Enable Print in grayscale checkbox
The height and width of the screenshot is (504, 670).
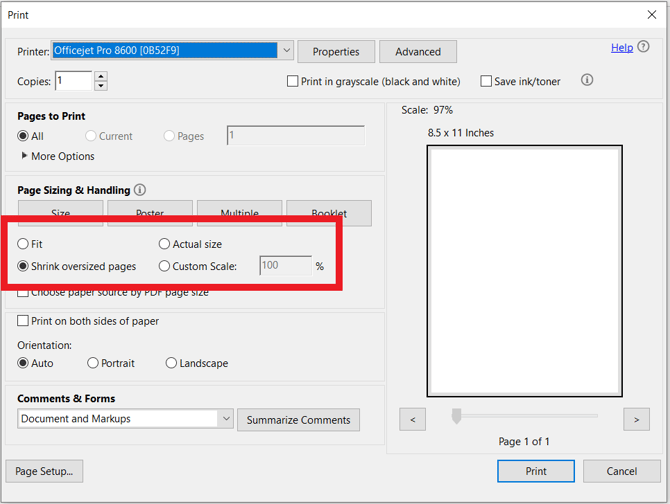293,82
